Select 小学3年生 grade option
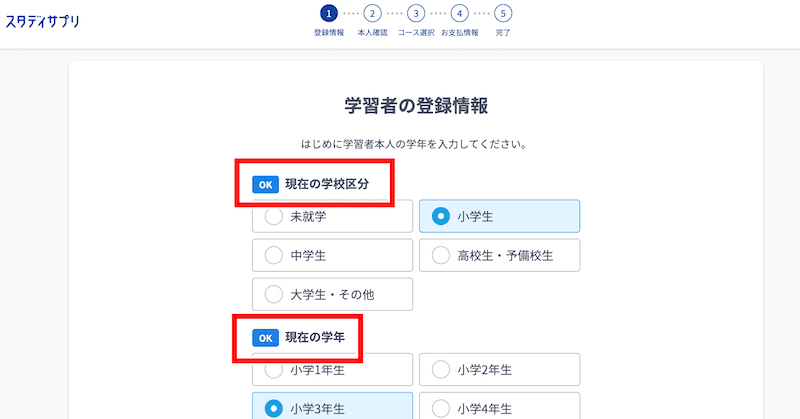This screenshot has width=800, height=419. (x=332, y=407)
